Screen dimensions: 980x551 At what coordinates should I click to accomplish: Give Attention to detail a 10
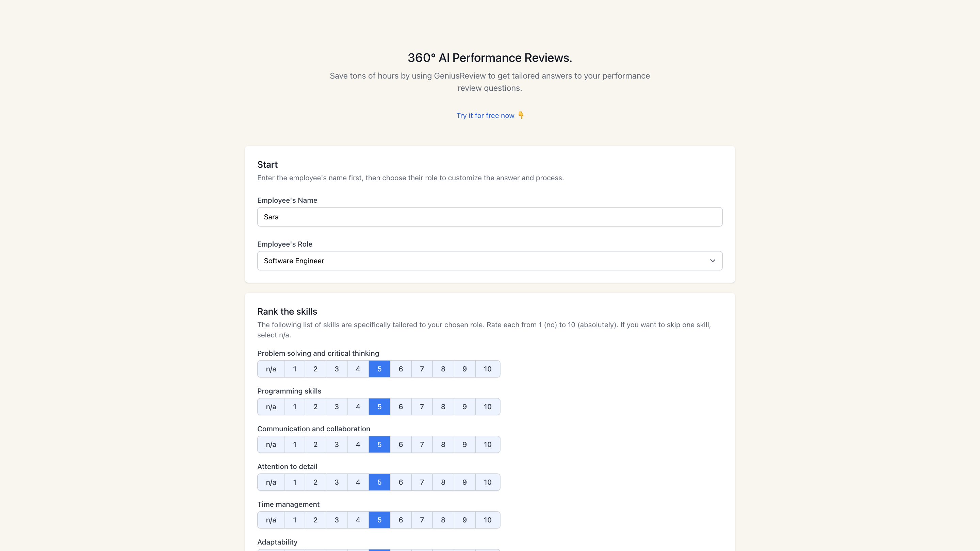point(487,482)
